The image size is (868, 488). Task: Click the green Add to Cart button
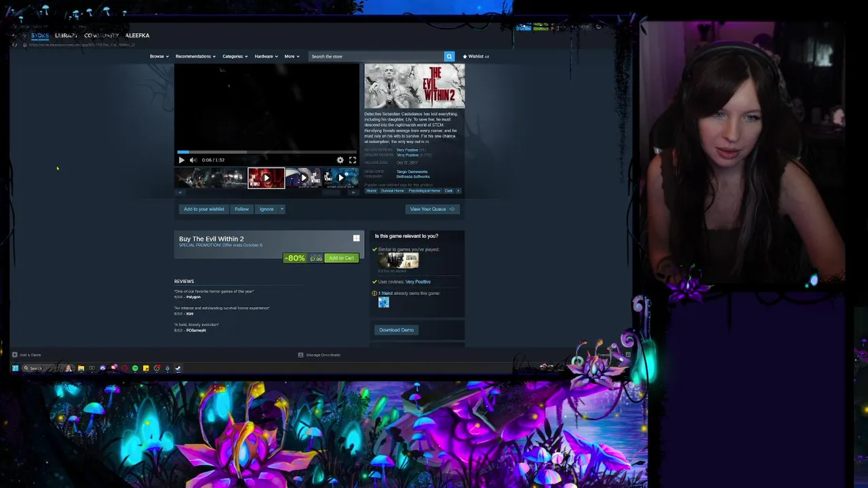(341, 258)
